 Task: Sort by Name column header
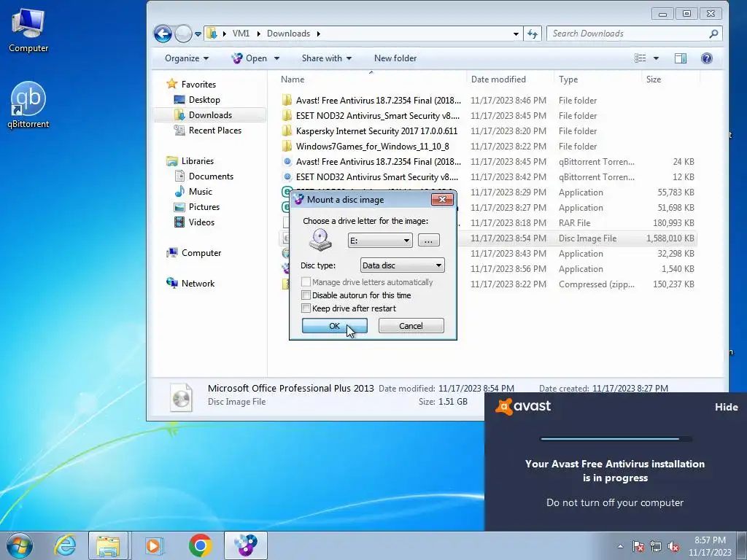click(x=371, y=79)
